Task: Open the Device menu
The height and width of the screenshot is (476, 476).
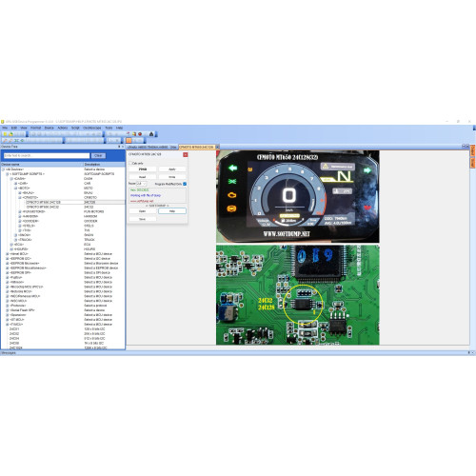Action: click(49, 128)
